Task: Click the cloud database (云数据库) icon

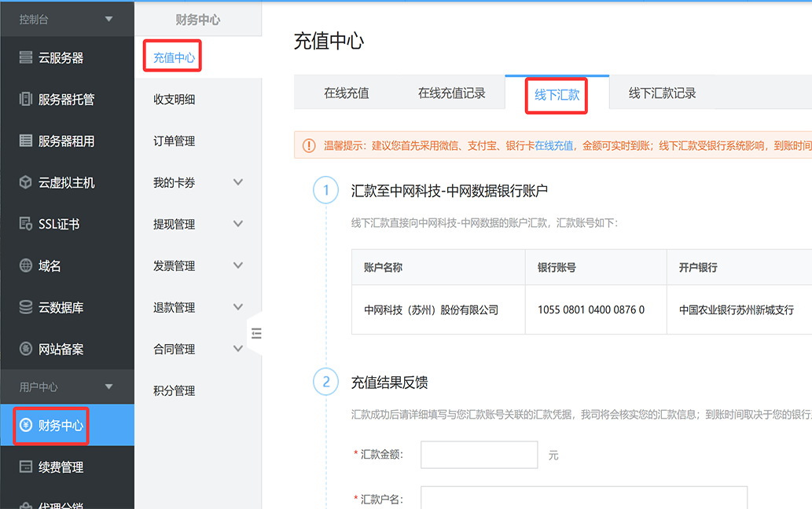Action: click(x=25, y=307)
